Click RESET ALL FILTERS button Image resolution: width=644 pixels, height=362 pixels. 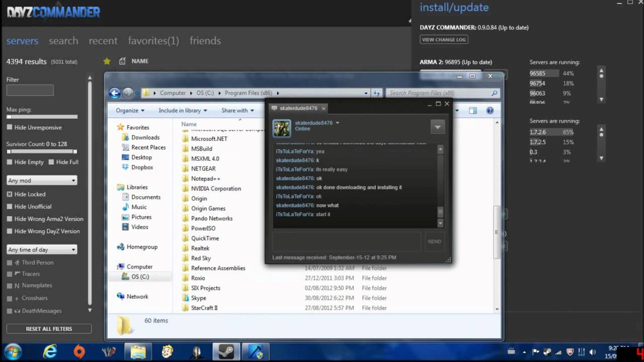coord(49,329)
